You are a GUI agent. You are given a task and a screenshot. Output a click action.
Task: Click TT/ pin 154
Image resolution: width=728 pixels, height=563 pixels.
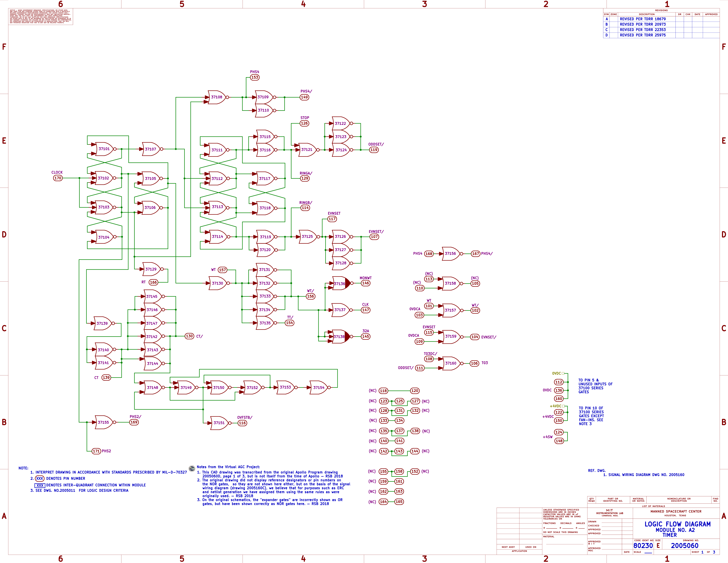click(290, 323)
